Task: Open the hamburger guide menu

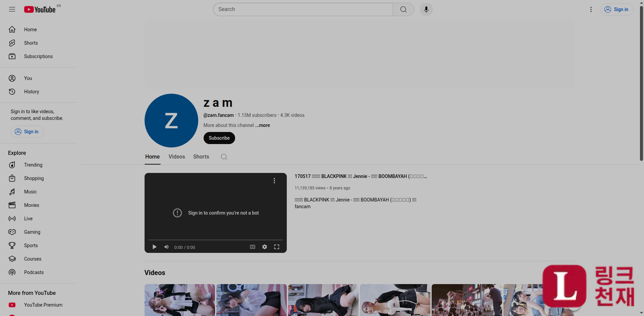Action: 12,9
